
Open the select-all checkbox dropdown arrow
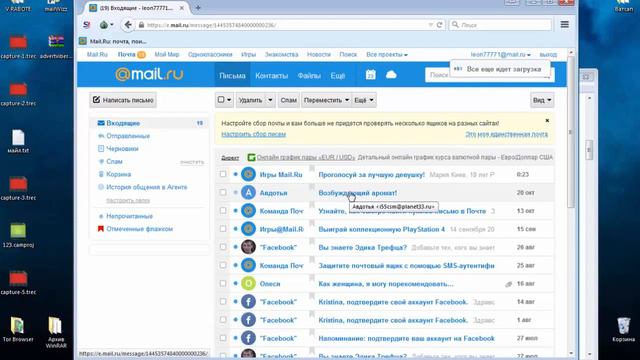coord(229,100)
